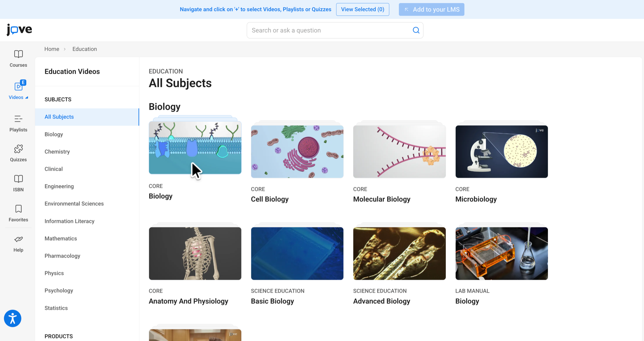This screenshot has width=644, height=341.
Task: Open the Playlists icon in sidebar
Action: point(18,119)
